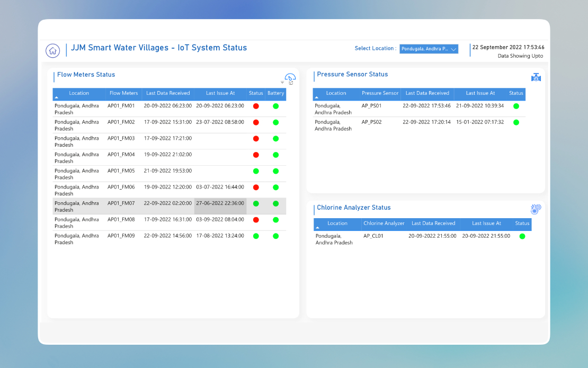Click the highlighted 27-06-2022 22:36:00 cell
Viewport: 588px width, 368px height.
click(220, 206)
